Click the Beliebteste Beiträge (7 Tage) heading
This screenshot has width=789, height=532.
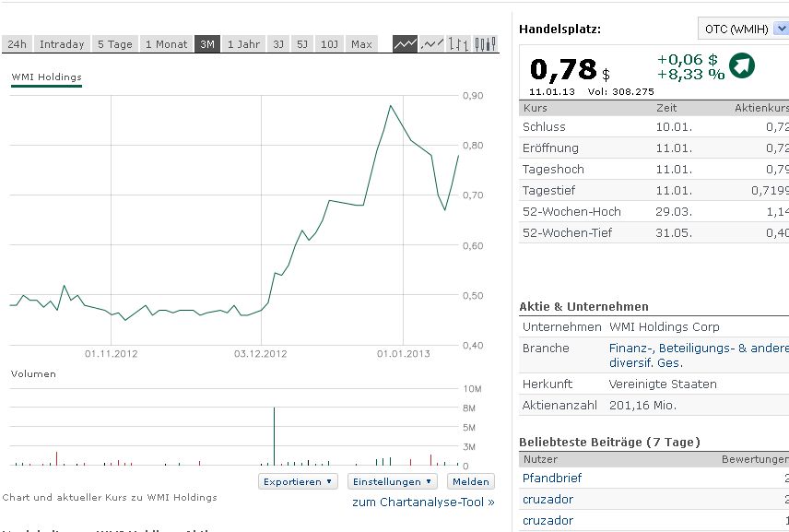point(609,442)
